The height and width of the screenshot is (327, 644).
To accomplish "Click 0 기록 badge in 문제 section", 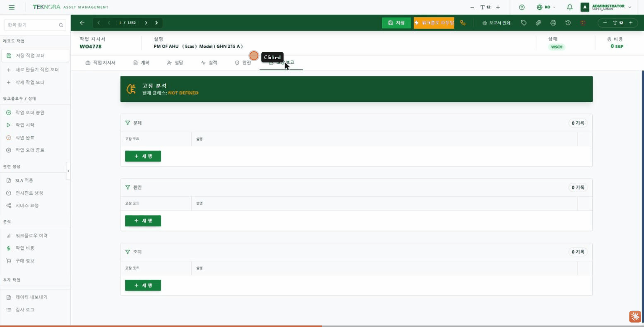I will 578,123.
